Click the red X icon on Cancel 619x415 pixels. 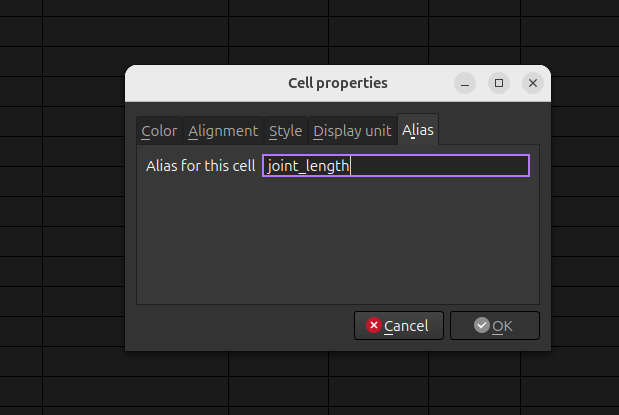pos(374,325)
